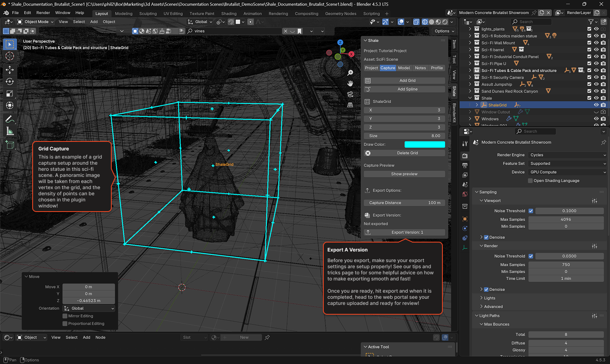Disable Viewport Denoise checkbox
This screenshot has height=364, width=610.
486,237
